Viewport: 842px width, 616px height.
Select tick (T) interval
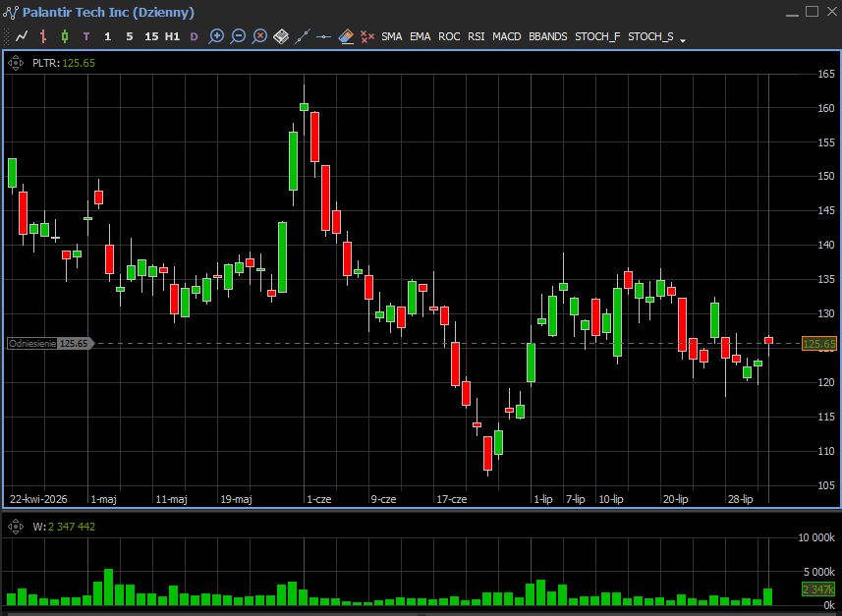86,36
